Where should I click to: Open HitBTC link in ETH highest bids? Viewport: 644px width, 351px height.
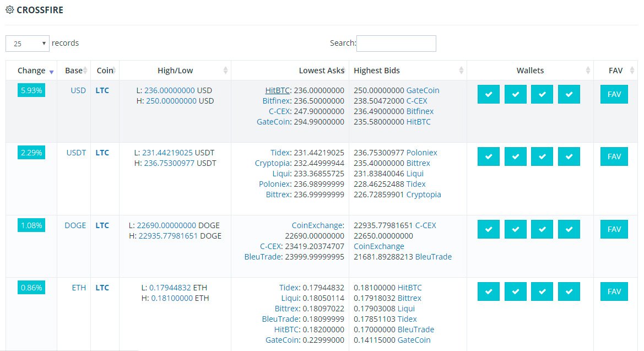pyautogui.click(x=409, y=288)
